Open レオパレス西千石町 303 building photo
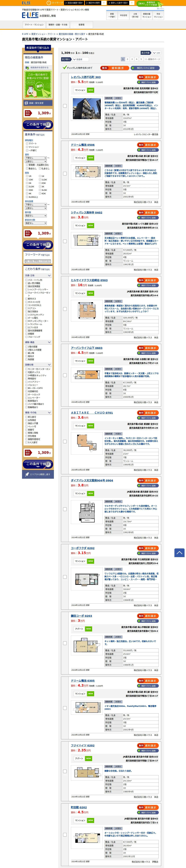The image size is (186, 868). (87, 109)
